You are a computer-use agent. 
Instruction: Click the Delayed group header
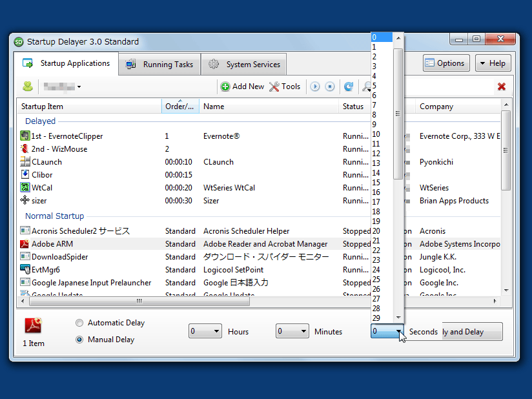click(40, 121)
